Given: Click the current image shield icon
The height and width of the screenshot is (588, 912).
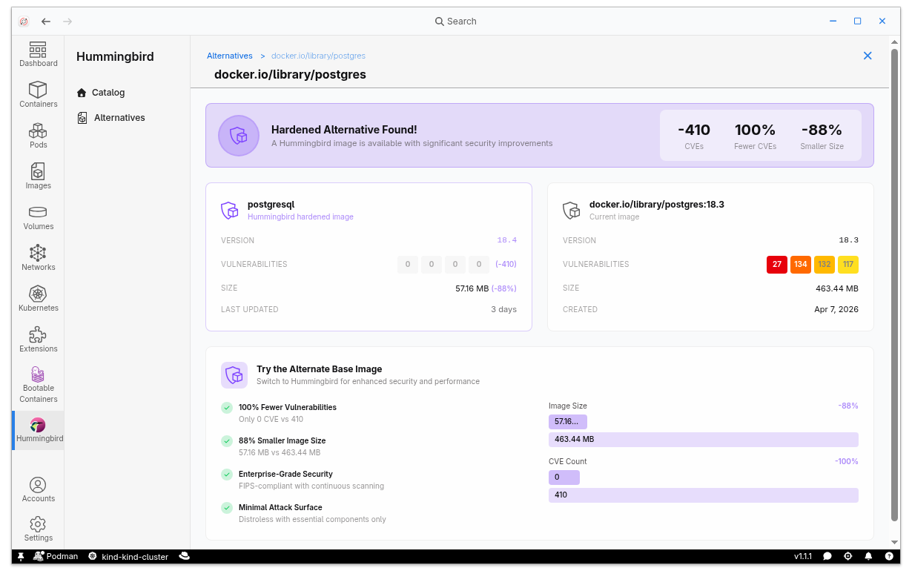Looking at the screenshot, I should (x=572, y=211).
